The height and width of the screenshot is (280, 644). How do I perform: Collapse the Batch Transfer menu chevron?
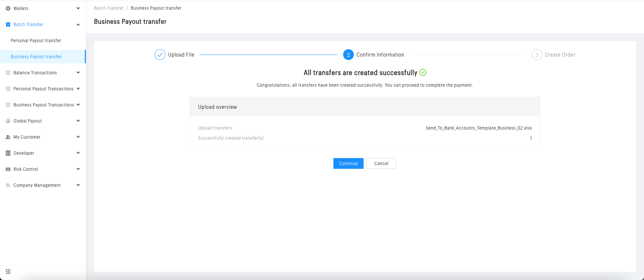[78, 24]
